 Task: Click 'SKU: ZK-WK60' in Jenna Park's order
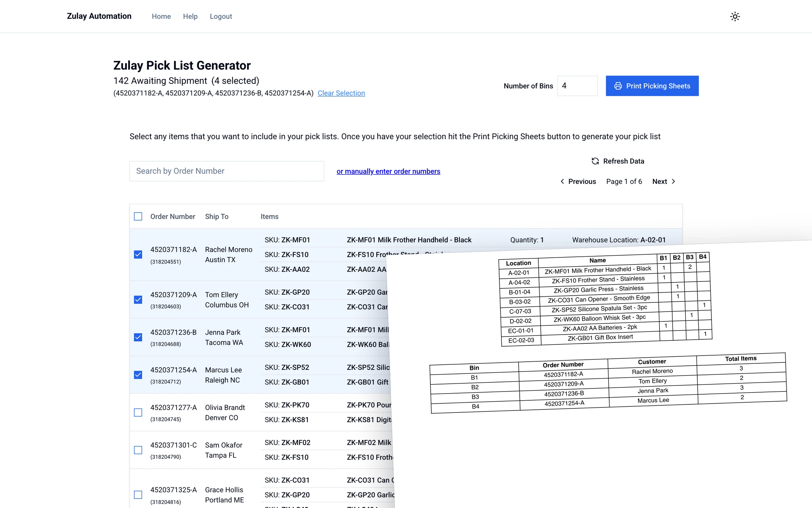point(288,344)
